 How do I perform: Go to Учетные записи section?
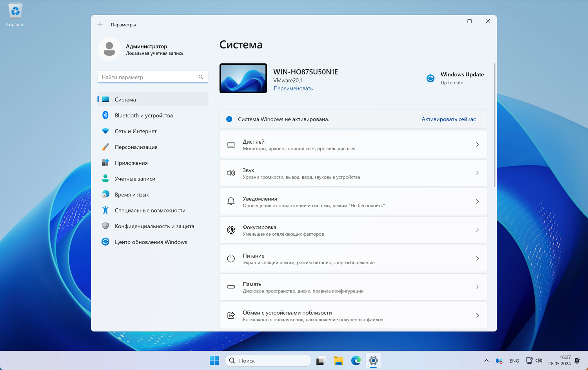[135, 179]
